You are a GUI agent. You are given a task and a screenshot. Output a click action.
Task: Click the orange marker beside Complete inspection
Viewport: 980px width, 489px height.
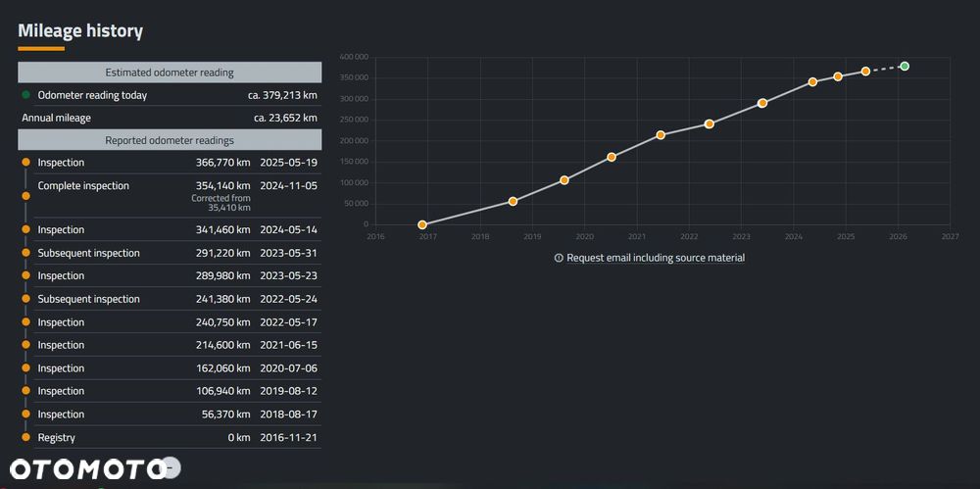[25, 196]
